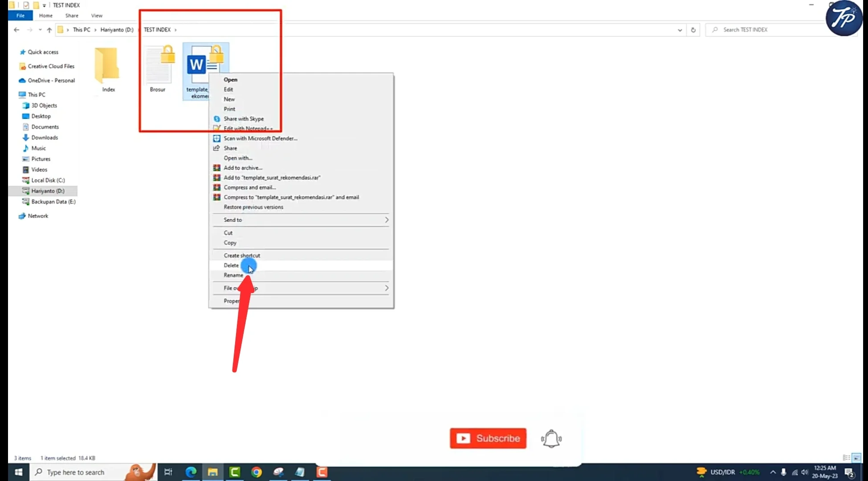Screen dimensions: 868x481
Task: Click Compress to rar and email
Action: (x=291, y=197)
